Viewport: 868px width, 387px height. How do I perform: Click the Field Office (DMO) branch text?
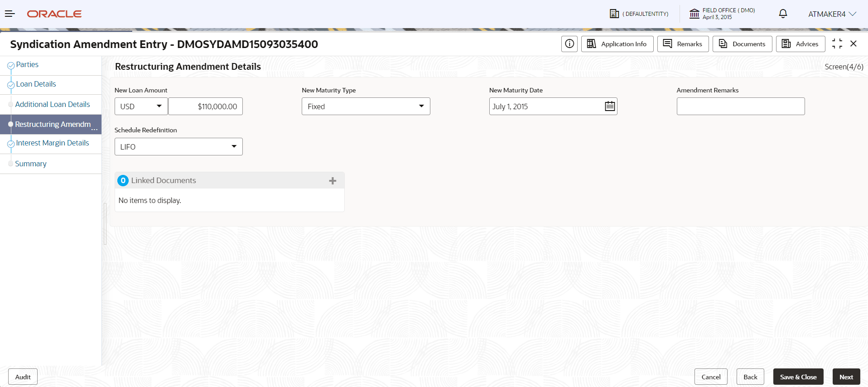pos(729,10)
